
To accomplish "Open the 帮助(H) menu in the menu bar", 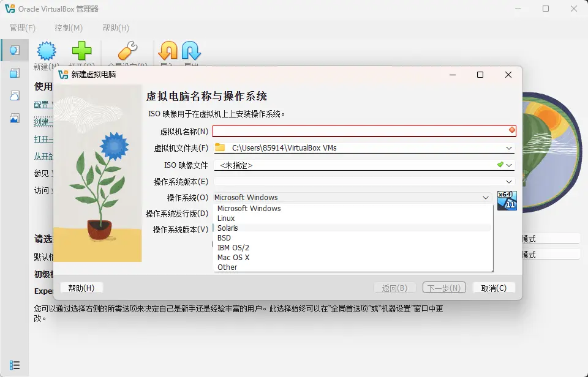I will click(x=116, y=28).
